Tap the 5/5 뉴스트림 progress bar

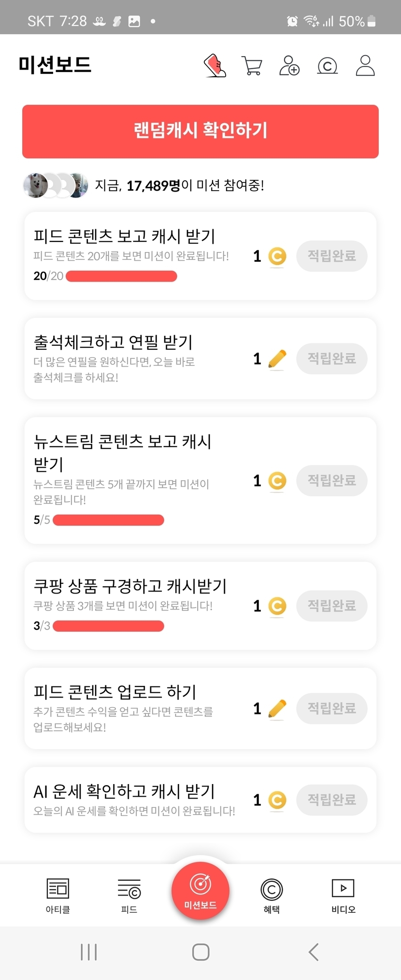[x=108, y=520]
